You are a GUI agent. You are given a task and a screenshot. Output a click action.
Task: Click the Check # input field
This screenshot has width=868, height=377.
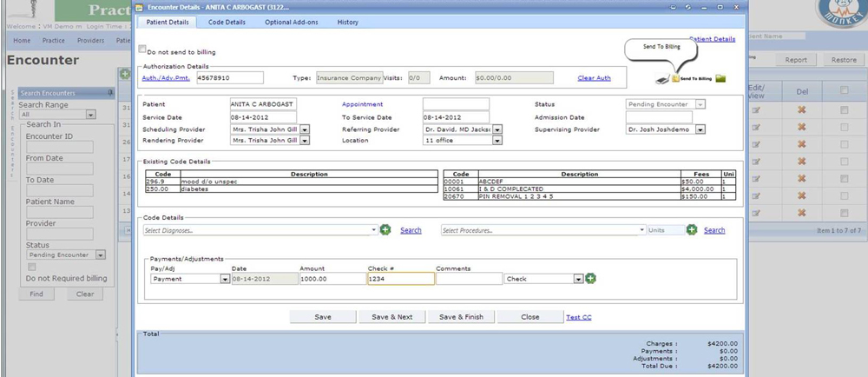click(401, 279)
